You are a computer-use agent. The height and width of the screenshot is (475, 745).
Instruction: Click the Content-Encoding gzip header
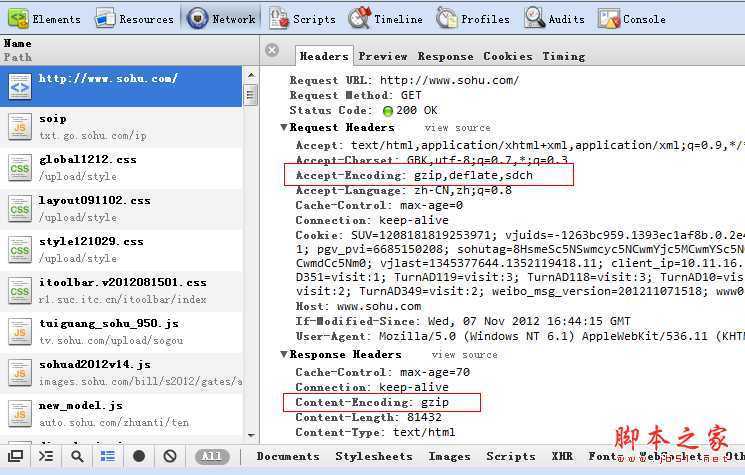tap(372, 402)
